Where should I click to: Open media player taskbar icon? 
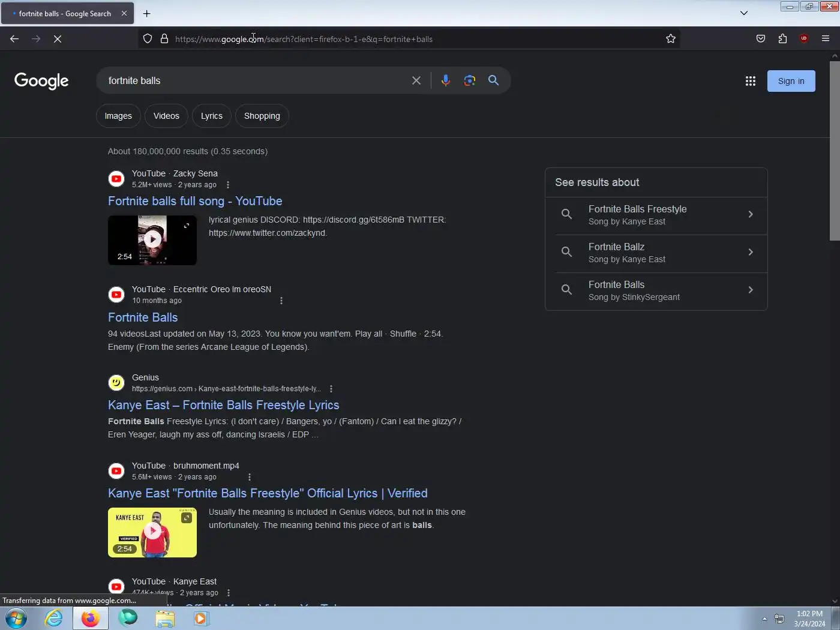(201, 618)
